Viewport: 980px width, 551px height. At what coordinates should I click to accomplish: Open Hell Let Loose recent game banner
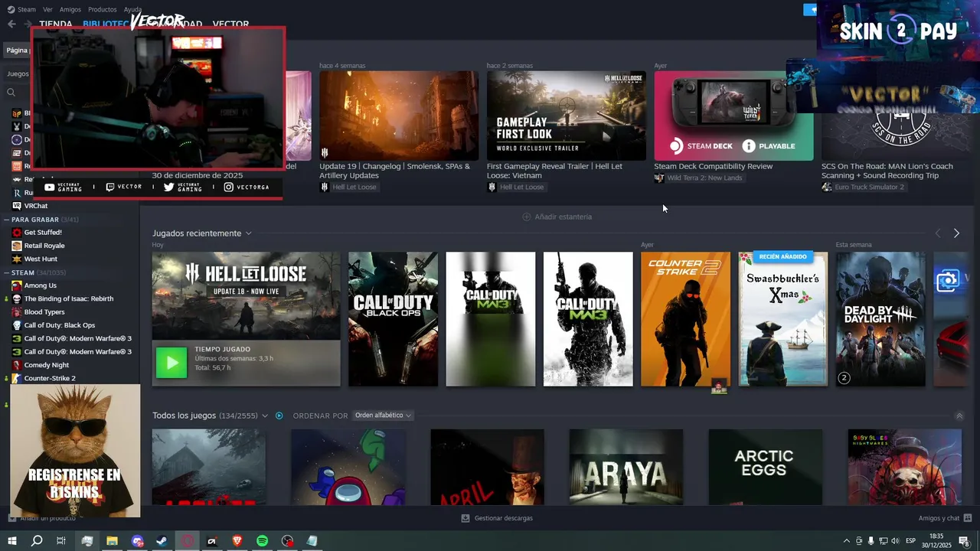246,296
